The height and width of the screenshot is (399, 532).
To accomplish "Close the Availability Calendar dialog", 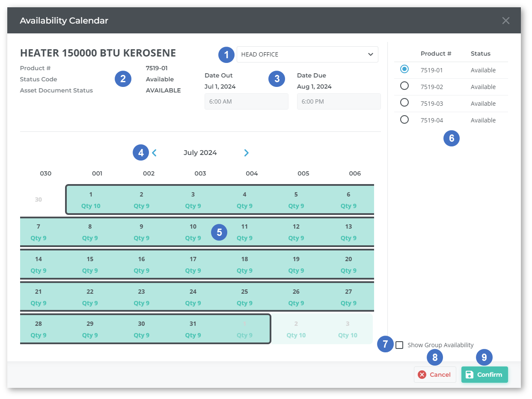I will tap(506, 21).
